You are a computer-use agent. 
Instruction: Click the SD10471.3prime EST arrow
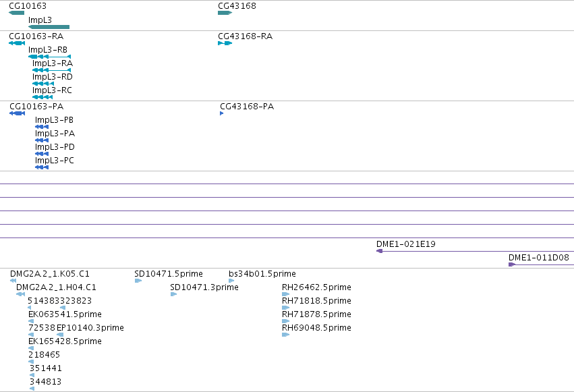pyautogui.click(x=173, y=294)
